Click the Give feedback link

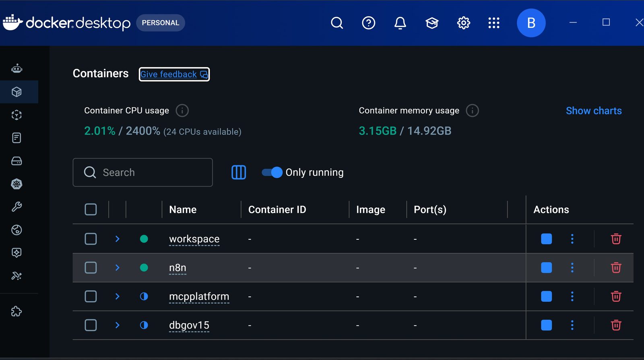[x=174, y=74]
